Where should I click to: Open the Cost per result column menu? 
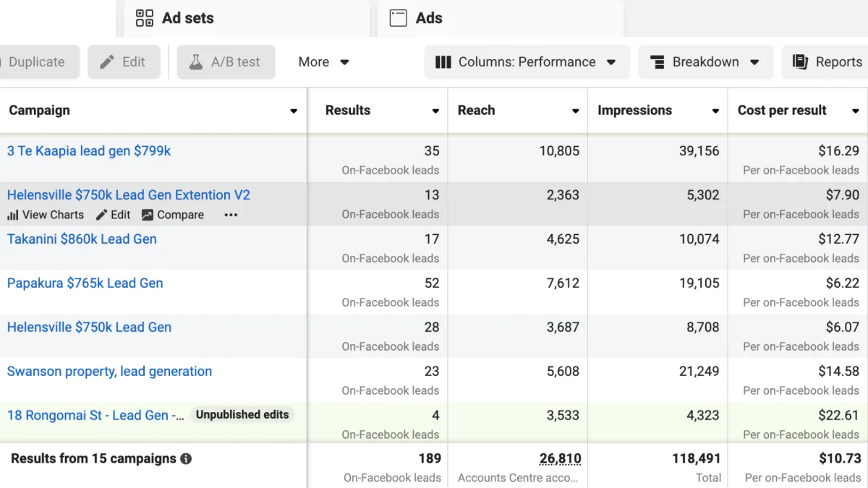click(x=856, y=111)
